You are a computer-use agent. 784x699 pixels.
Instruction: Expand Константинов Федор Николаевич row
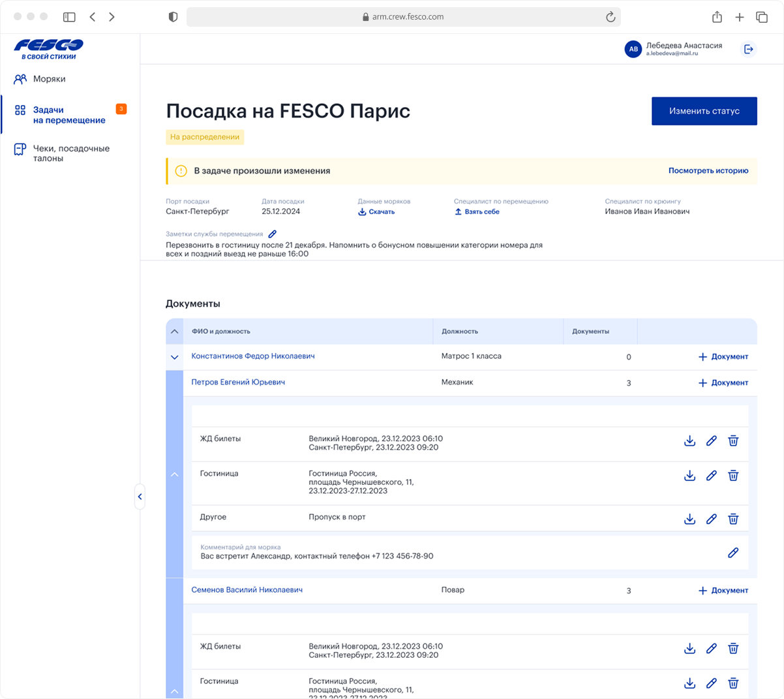point(174,357)
